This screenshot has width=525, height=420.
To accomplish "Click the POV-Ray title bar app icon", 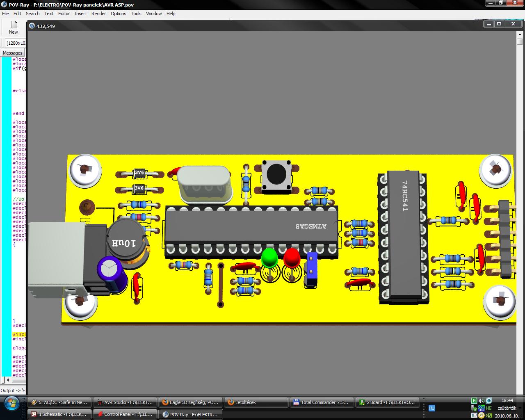I will click(x=4, y=5).
